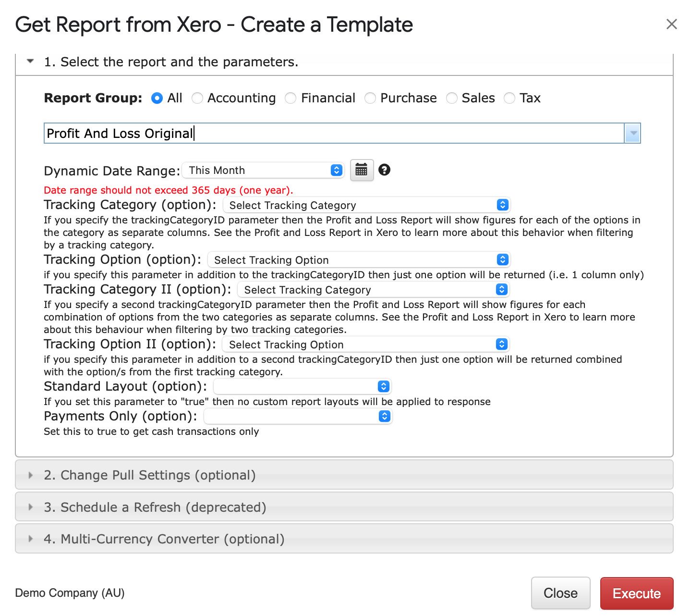Select the All report group radio button
This screenshot has height=616, width=679.
[157, 98]
